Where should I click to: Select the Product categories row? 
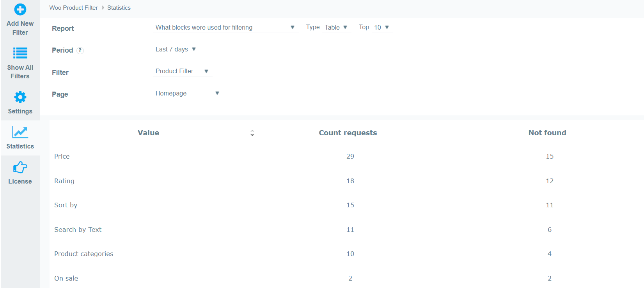pos(346,254)
